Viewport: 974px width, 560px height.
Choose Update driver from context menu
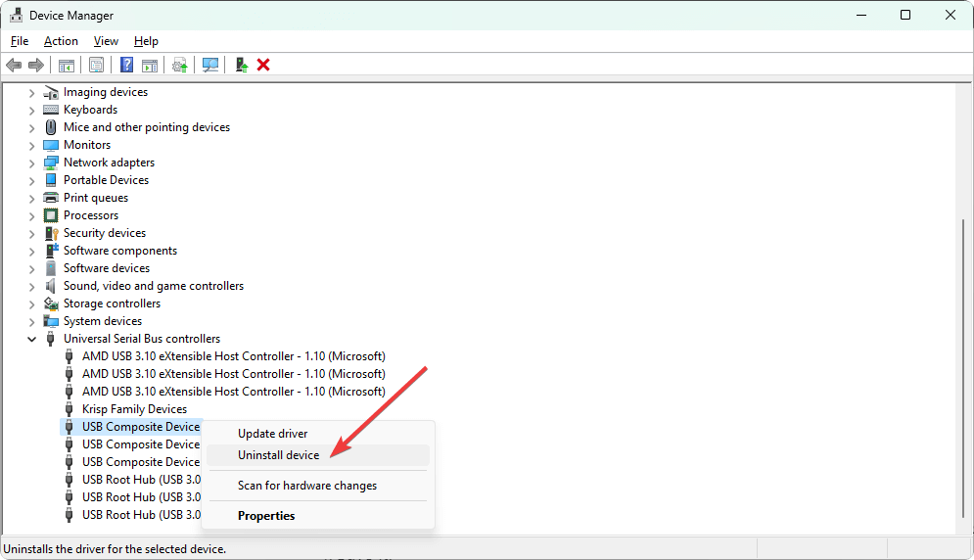[317, 434]
